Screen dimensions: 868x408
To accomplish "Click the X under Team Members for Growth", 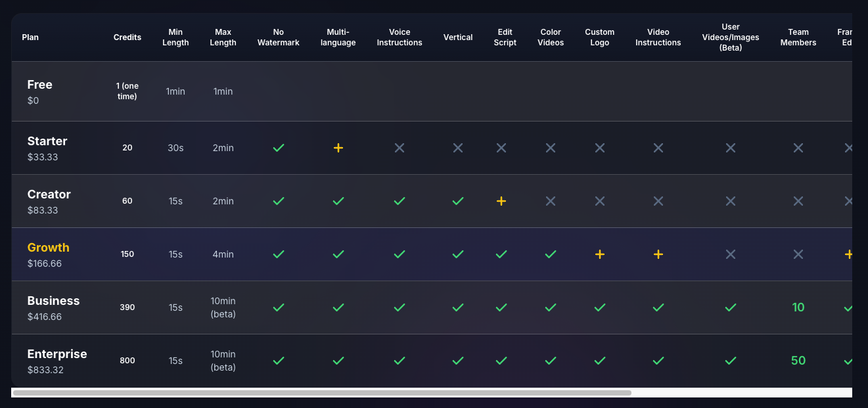I will coord(798,254).
